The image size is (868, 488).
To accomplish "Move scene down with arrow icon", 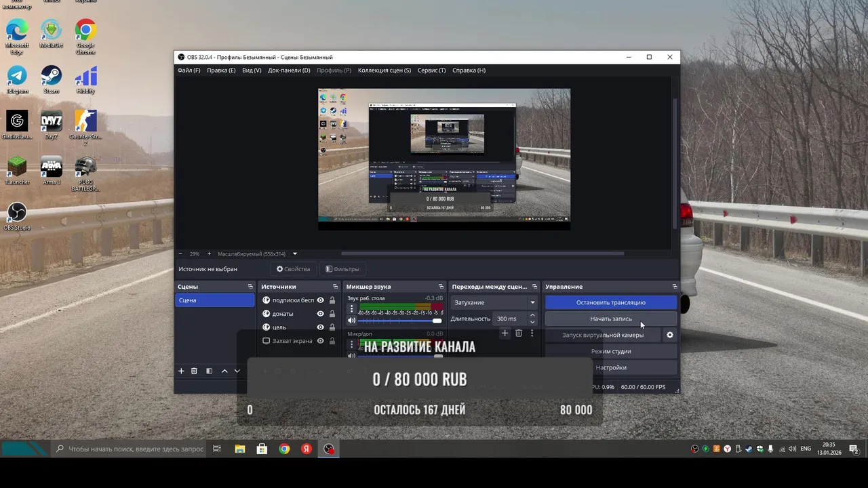I will (237, 371).
